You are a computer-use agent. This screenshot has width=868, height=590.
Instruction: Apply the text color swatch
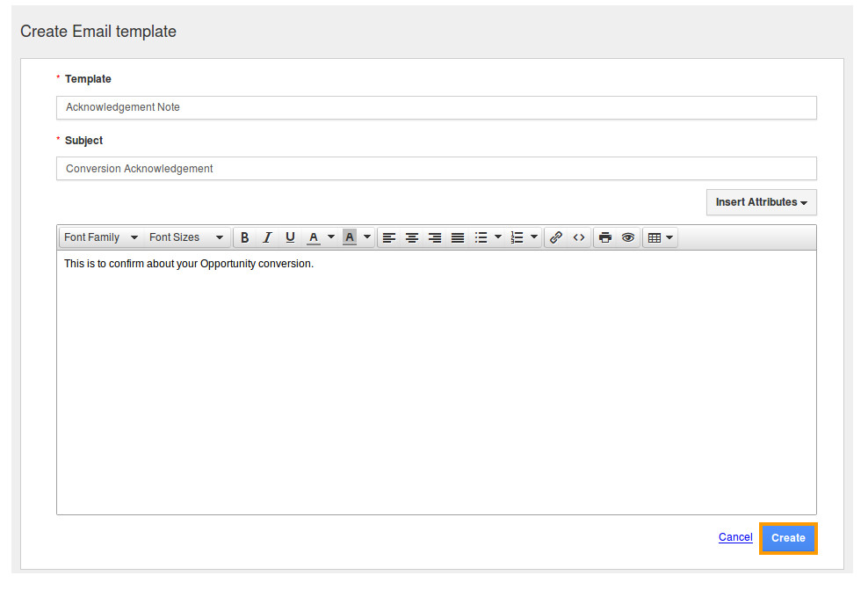(x=314, y=237)
